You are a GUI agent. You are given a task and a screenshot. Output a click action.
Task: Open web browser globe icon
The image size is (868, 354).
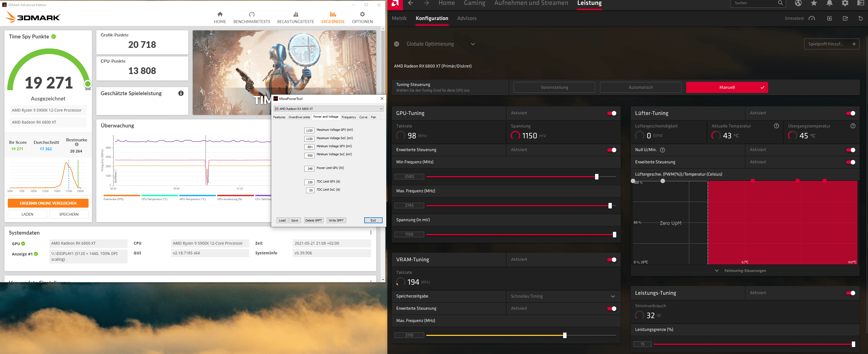(798, 3)
